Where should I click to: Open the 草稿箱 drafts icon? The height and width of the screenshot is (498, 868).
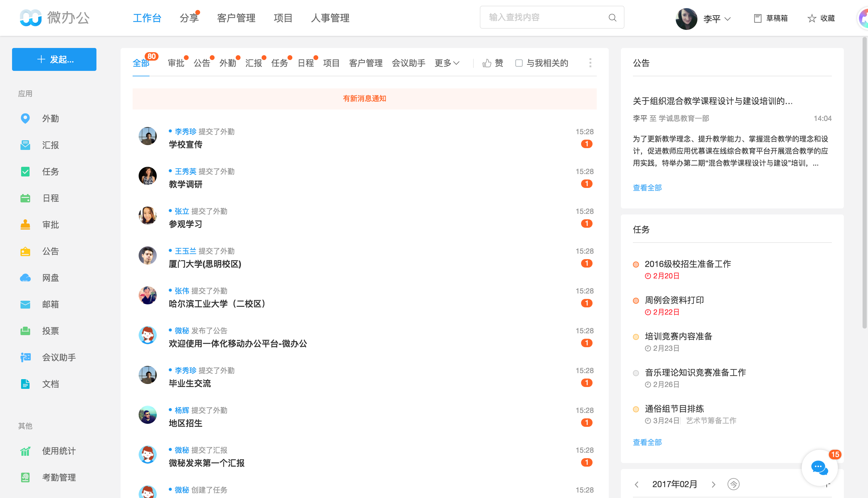pyautogui.click(x=757, y=18)
